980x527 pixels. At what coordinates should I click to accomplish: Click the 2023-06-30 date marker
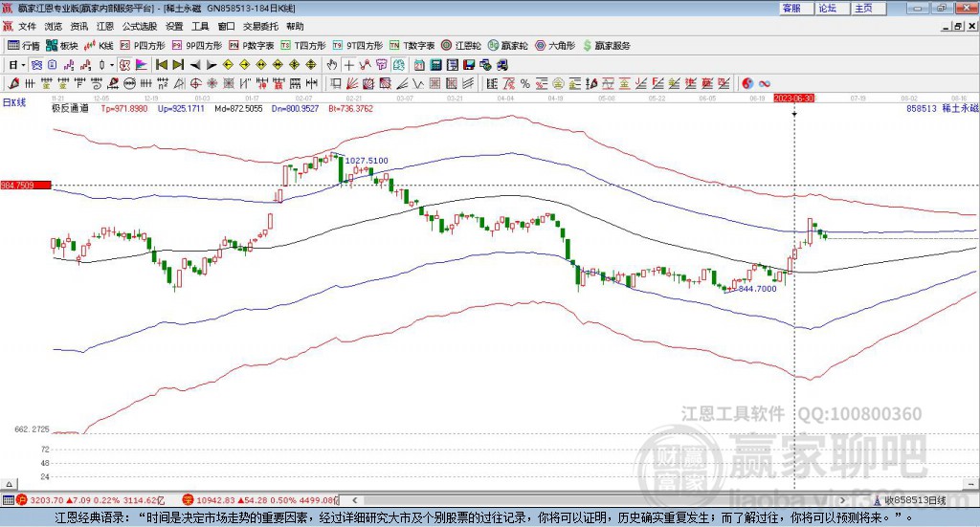pyautogui.click(x=793, y=98)
